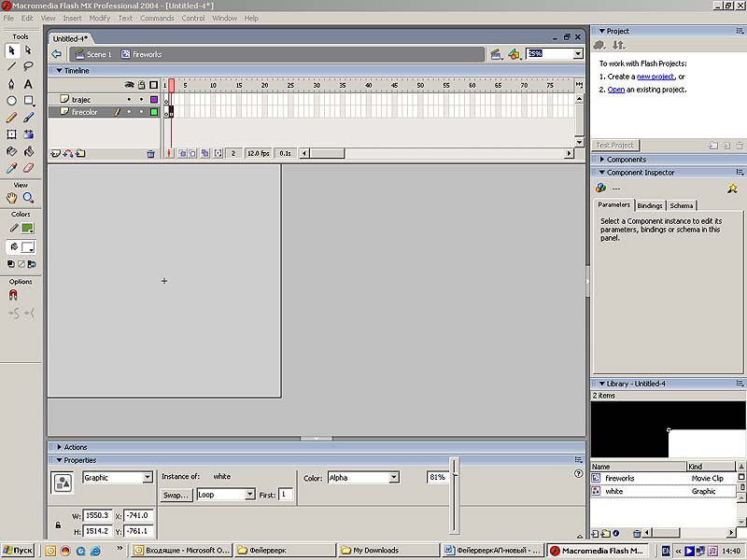Choose the Oval tool
747x560 pixels.
(11, 101)
